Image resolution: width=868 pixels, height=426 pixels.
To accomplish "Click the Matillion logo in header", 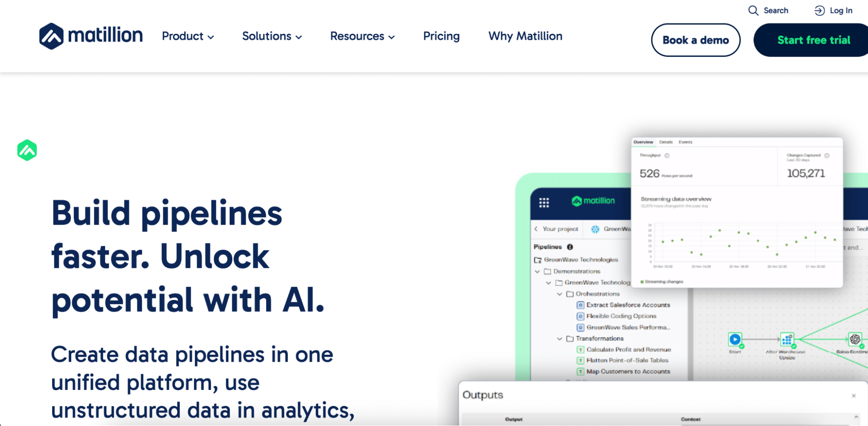I will click(x=90, y=36).
